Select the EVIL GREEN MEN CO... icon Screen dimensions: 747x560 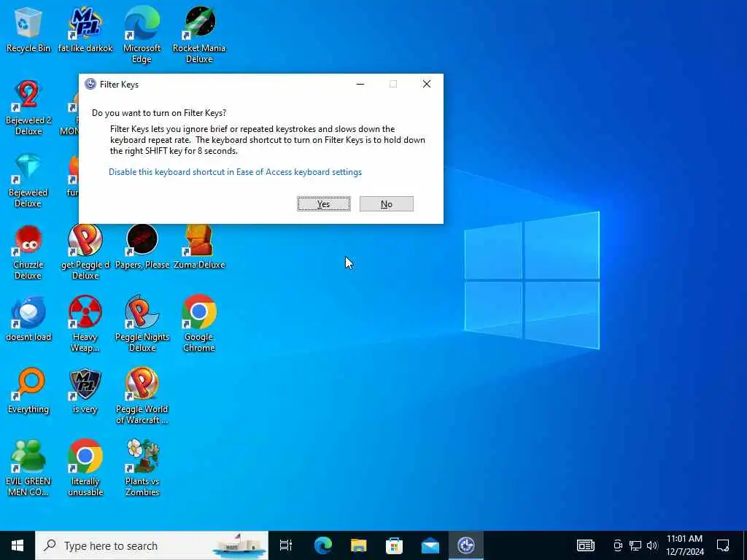[x=28, y=469]
